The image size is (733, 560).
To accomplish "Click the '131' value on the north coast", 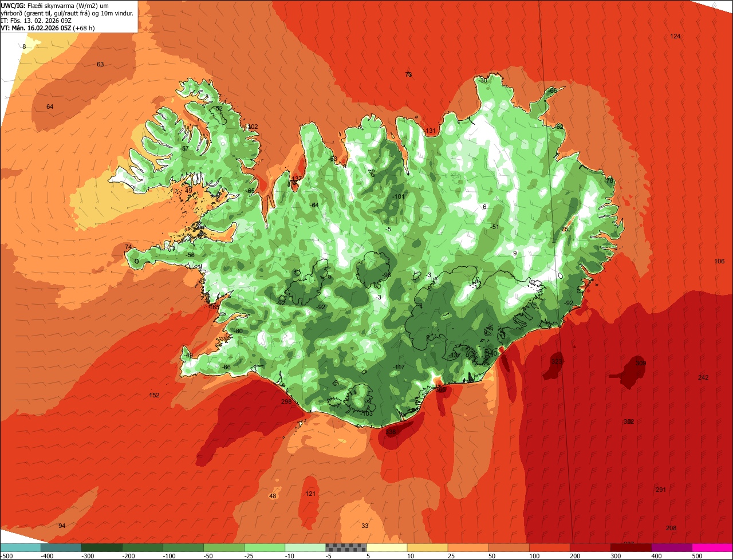I will (x=431, y=131).
